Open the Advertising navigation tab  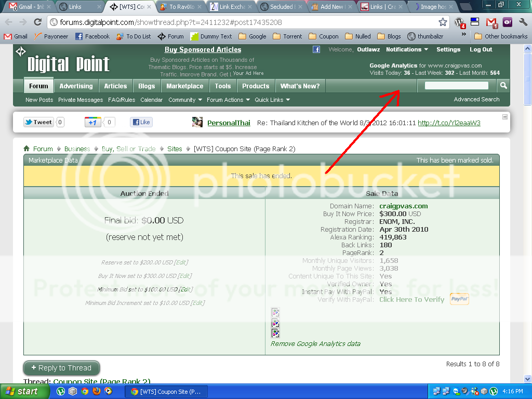(76, 86)
